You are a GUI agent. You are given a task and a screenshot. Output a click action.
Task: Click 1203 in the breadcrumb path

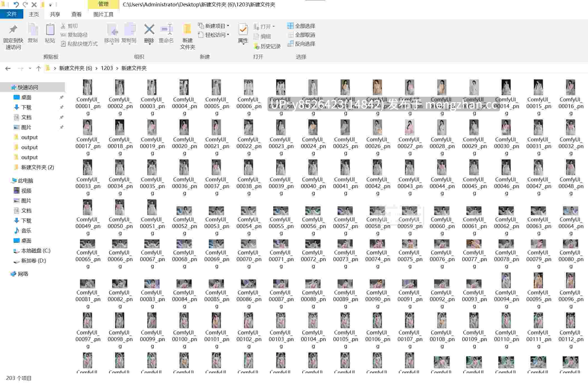(x=107, y=68)
